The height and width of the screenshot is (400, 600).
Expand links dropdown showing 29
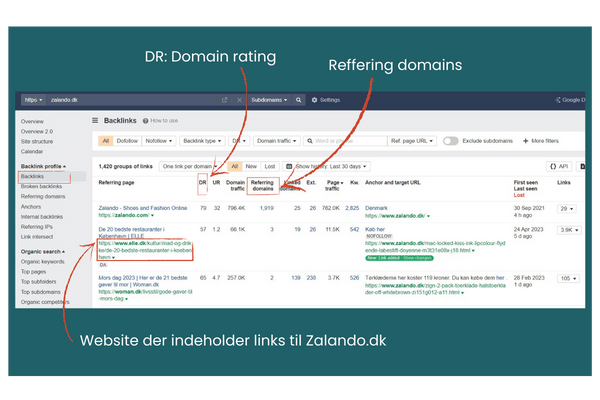tap(567, 209)
